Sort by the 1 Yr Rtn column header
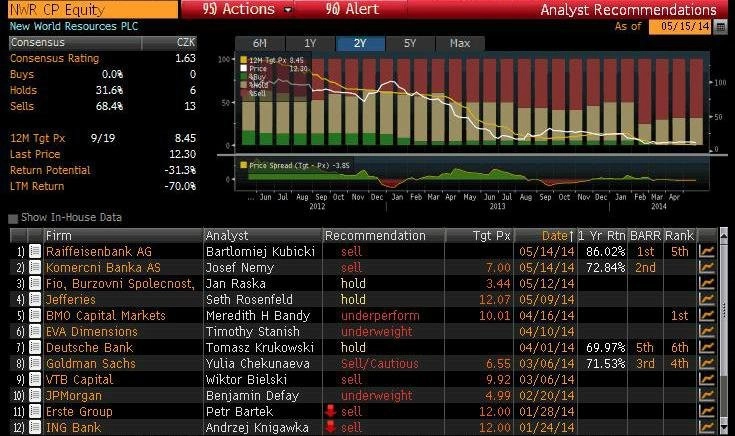Image resolution: width=735 pixels, height=436 pixels. (x=602, y=235)
